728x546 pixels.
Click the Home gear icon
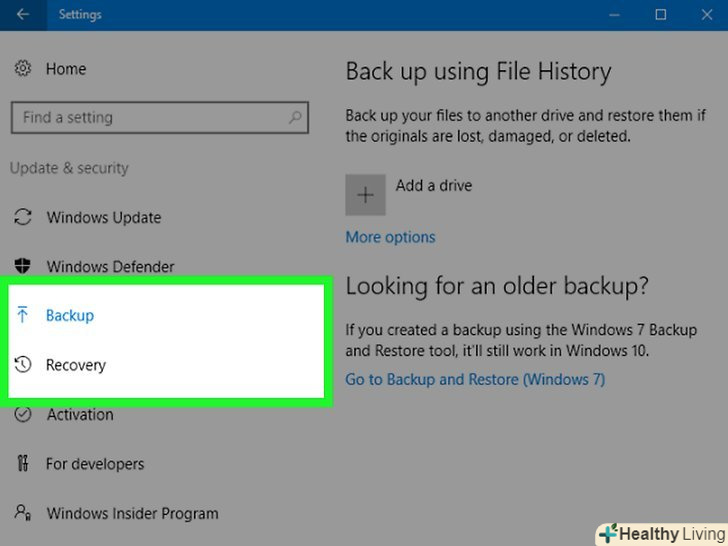23,69
